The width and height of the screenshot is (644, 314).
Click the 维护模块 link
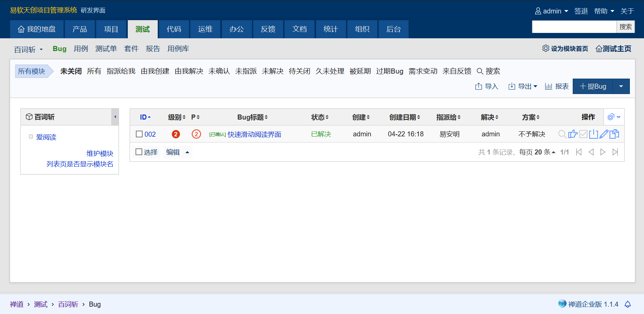point(100,153)
